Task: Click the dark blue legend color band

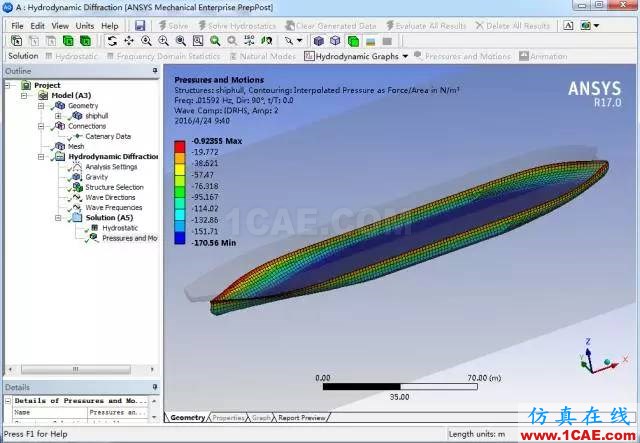Action: click(180, 238)
